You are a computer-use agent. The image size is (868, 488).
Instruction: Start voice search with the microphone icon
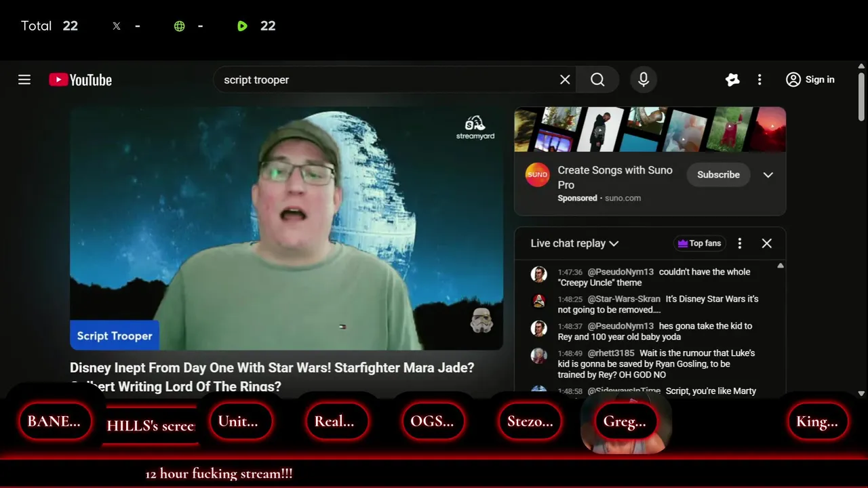644,80
